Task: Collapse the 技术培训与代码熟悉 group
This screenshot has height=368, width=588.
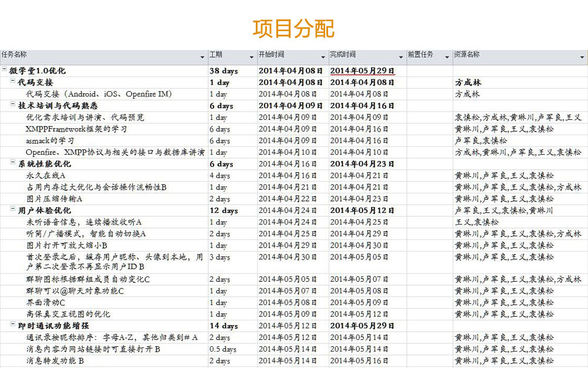Action: pyautogui.click(x=13, y=105)
